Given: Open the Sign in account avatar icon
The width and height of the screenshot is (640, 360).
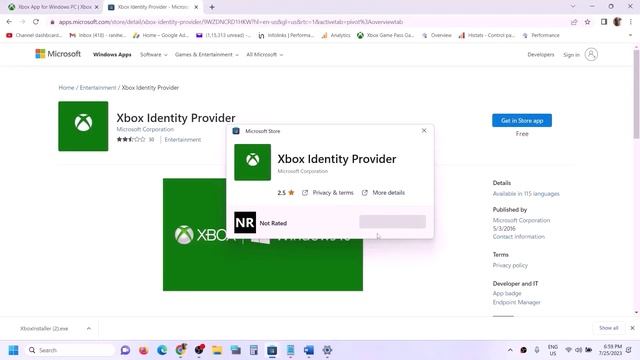Looking at the screenshot, I should 591,54.
